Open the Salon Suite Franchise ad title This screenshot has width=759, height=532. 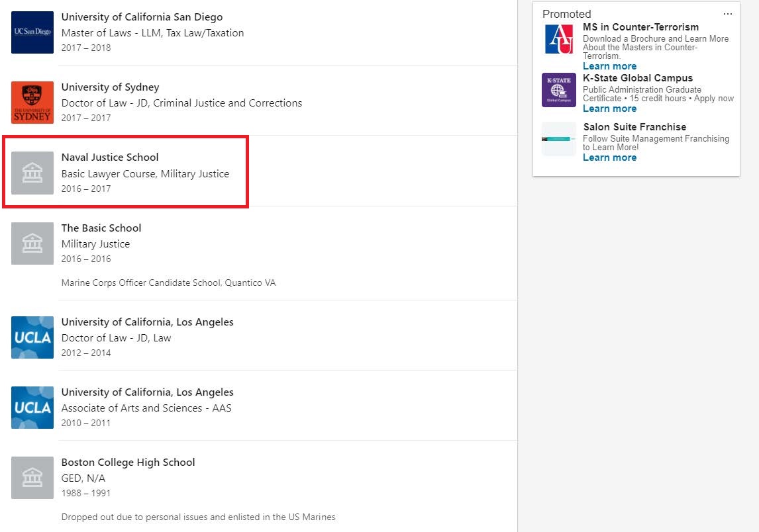click(634, 127)
